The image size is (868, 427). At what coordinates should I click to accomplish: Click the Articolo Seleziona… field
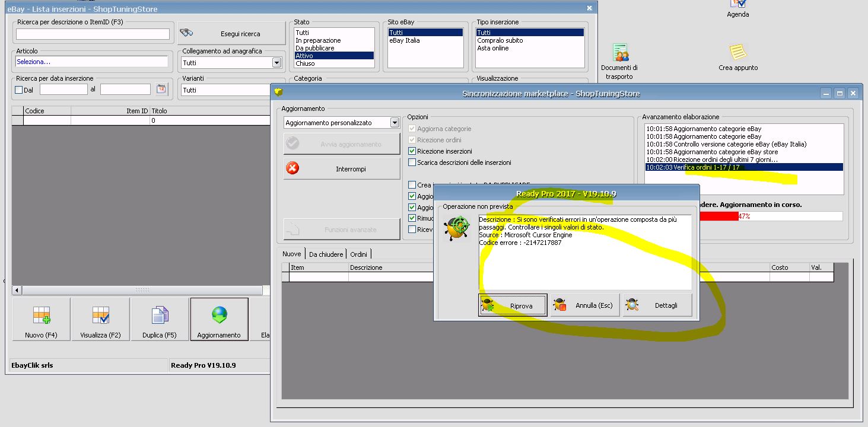pos(92,61)
